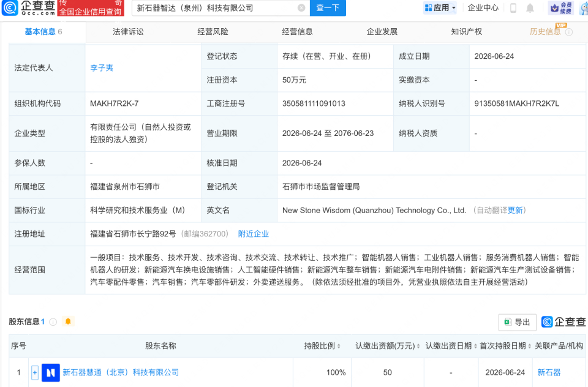The width and height of the screenshot is (588, 387).
Task: Click the 查一下 search button
Action: coord(328,8)
